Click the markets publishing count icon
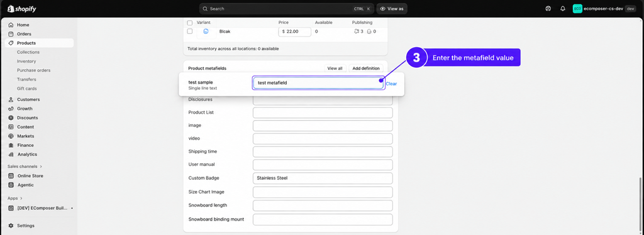 (369, 31)
